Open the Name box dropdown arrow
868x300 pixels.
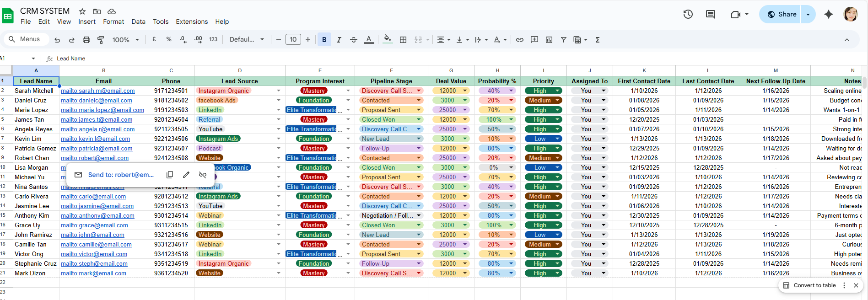click(x=33, y=59)
